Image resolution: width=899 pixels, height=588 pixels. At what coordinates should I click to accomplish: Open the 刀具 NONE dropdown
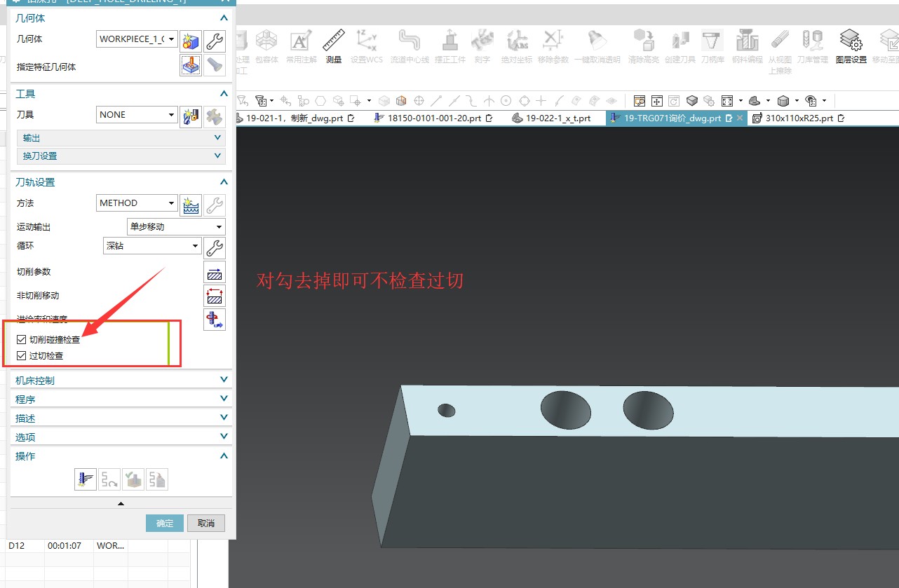(x=137, y=115)
